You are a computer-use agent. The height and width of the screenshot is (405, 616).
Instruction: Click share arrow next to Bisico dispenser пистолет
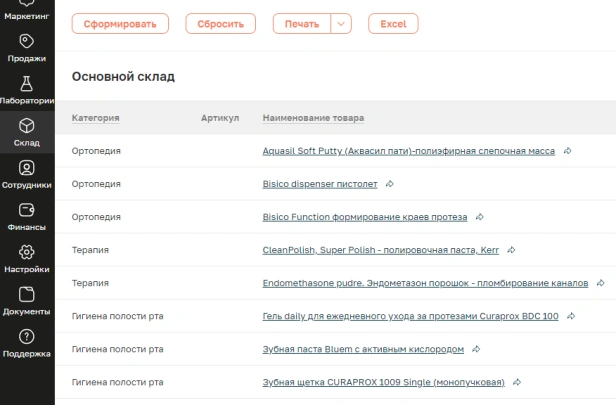click(x=390, y=184)
